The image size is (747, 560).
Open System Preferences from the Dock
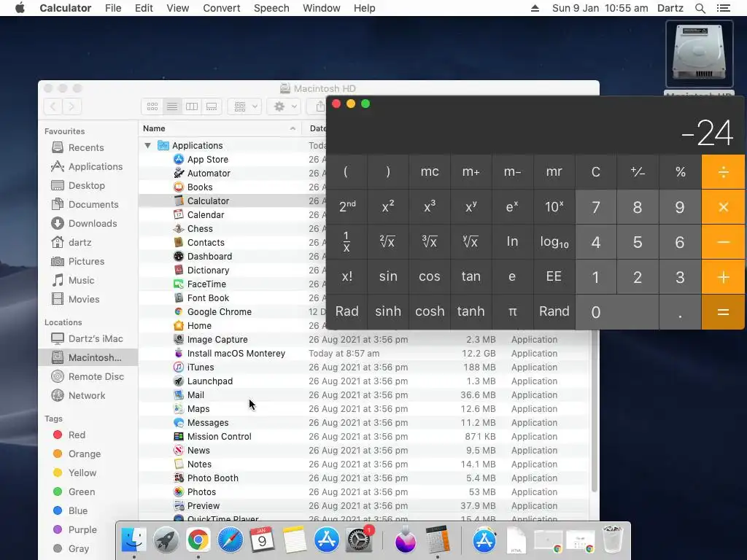tap(358, 540)
